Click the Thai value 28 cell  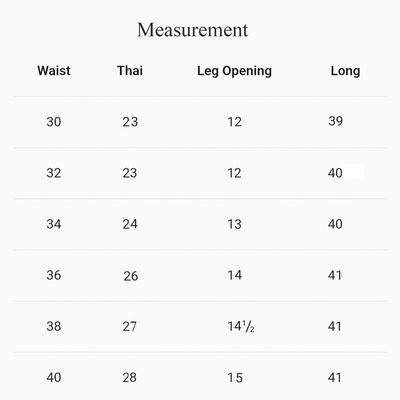(130, 378)
